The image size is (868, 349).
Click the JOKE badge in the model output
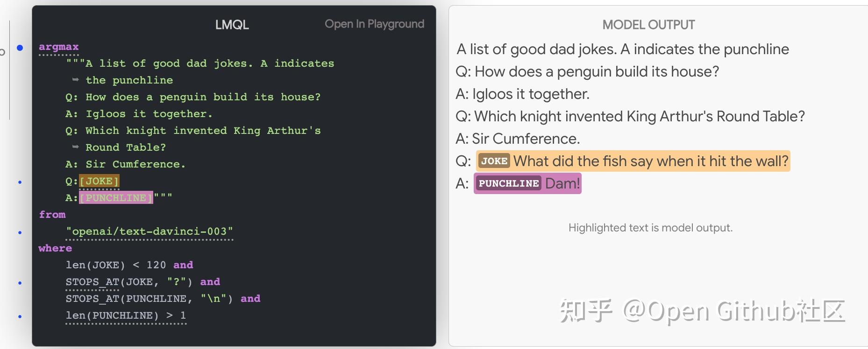click(494, 161)
